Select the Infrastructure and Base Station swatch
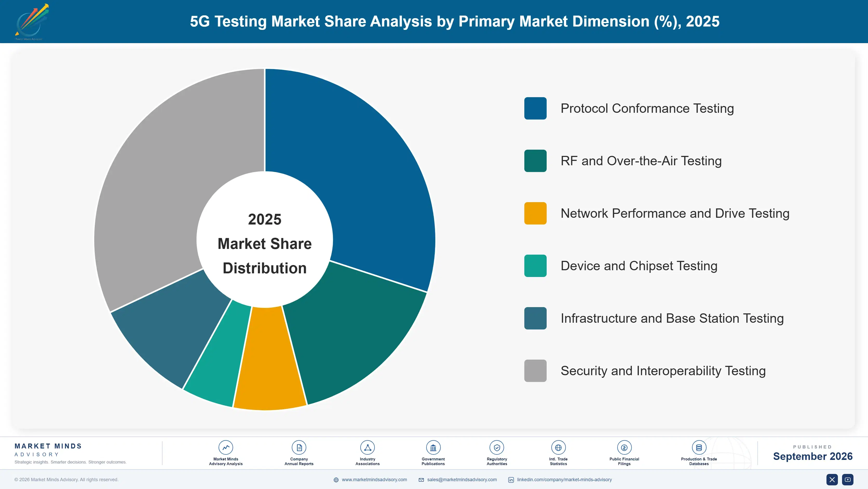The width and height of the screenshot is (868, 489). click(535, 318)
